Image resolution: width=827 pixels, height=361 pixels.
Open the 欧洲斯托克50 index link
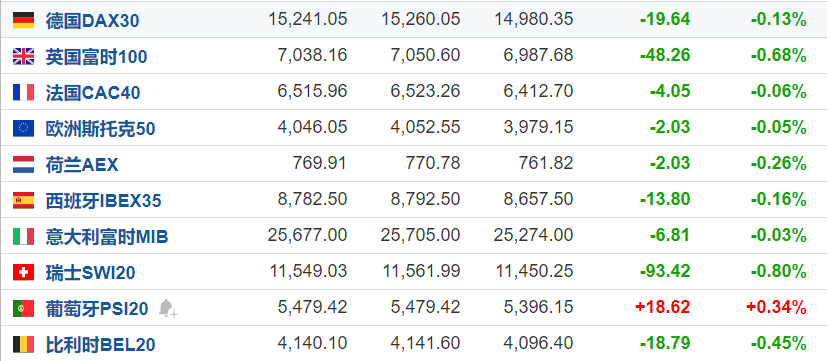tap(100, 129)
